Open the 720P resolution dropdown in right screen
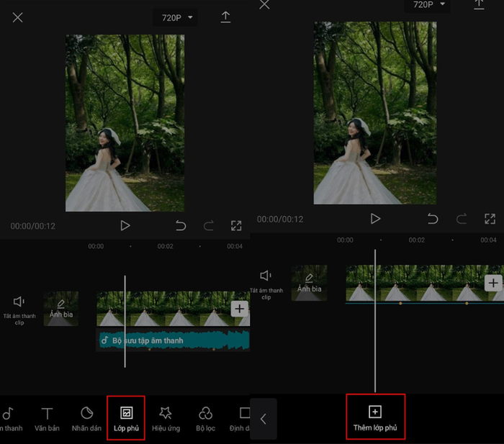Image resolution: width=504 pixels, height=444 pixels. coord(430,5)
